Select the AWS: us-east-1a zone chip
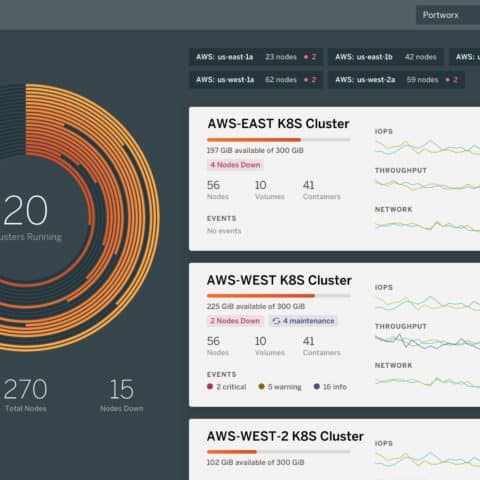Screen dimensions: 480x480 256,57
